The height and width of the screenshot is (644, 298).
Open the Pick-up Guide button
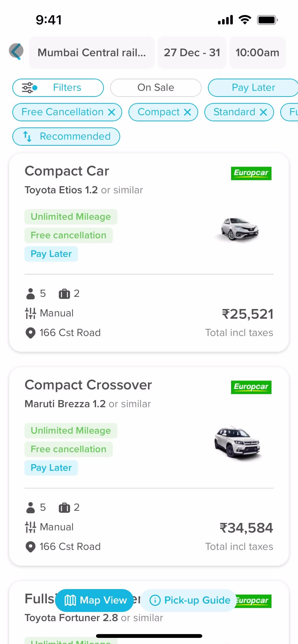point(188,601)
